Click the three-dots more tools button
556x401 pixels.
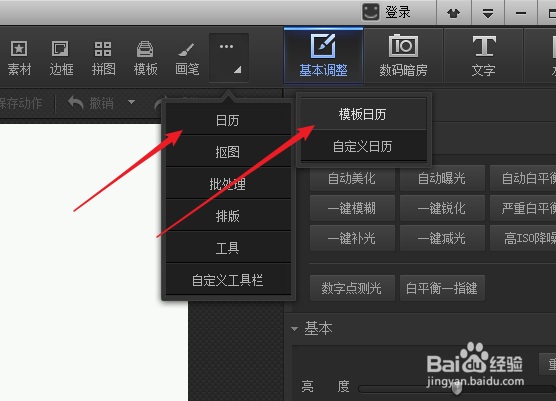(x=229, y=58)
